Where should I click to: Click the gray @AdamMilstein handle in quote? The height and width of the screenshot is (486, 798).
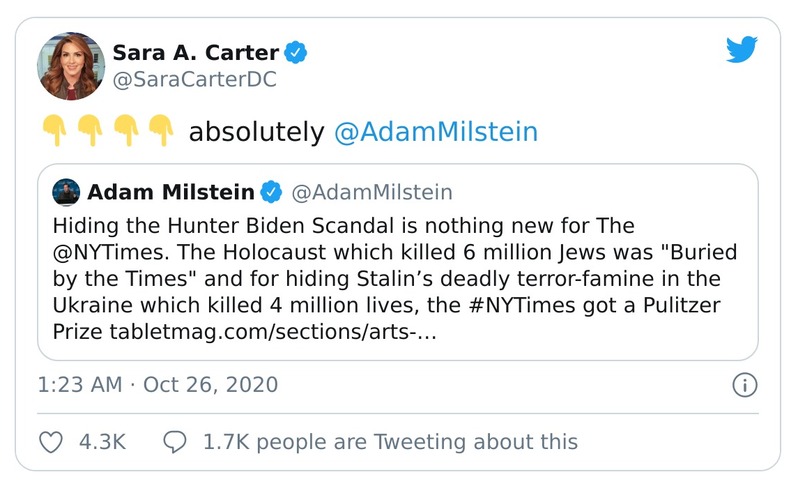click(371, 191)
